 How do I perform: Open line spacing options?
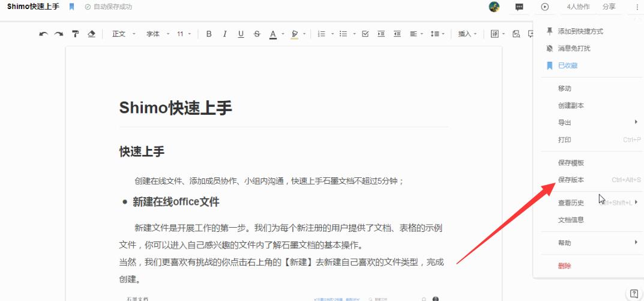pyautogui.click(x=438, y=34)
